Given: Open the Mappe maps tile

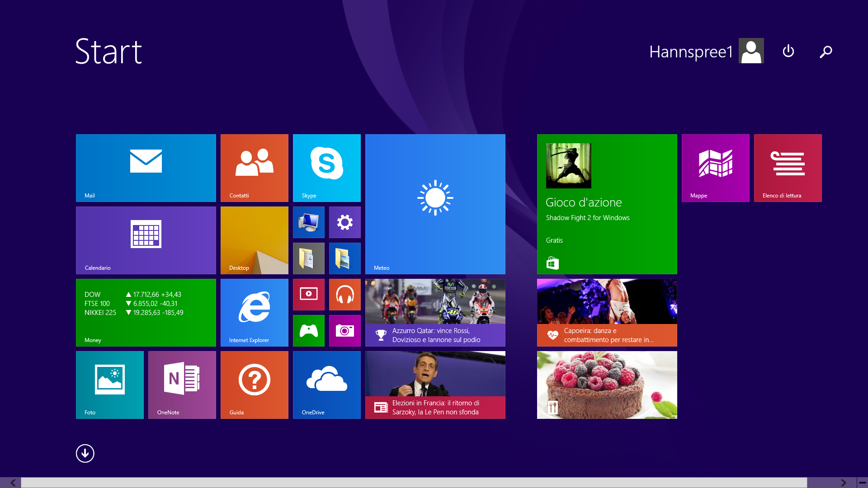Looking at the screenshot, I should (x=715, y=168).
